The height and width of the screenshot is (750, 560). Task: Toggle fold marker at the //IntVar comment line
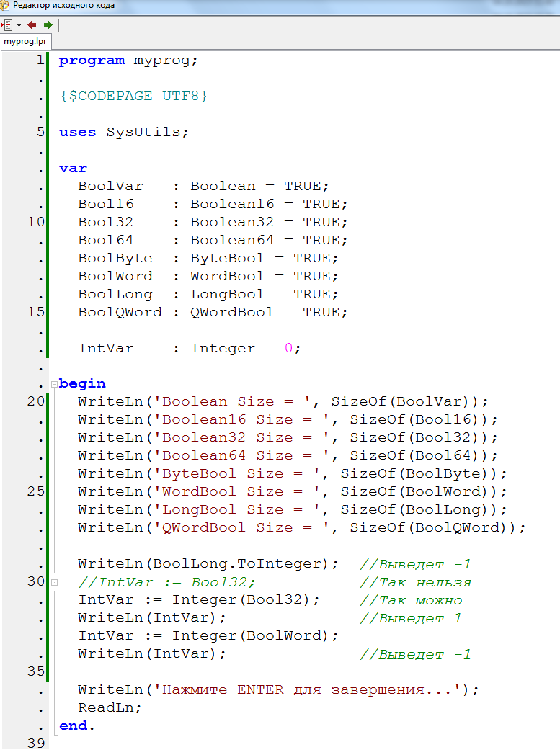tap(54, 583)
